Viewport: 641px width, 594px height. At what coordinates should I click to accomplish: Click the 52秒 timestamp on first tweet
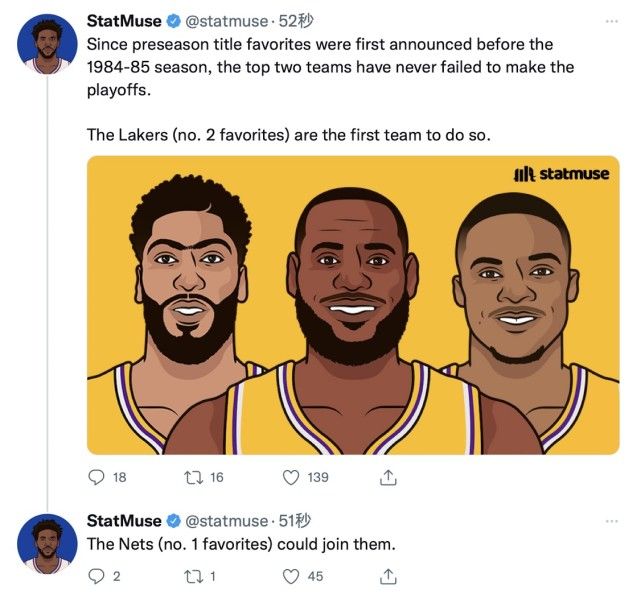[x=296, y=21]
